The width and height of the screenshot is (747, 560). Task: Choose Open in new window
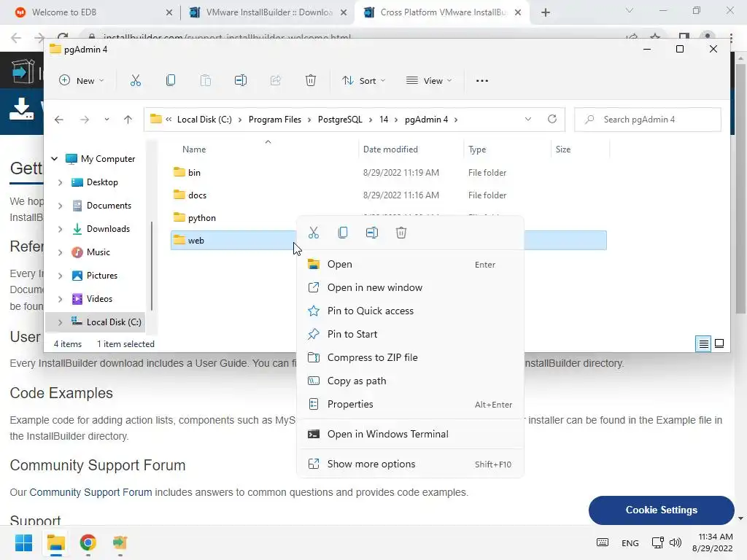[410, 287]
